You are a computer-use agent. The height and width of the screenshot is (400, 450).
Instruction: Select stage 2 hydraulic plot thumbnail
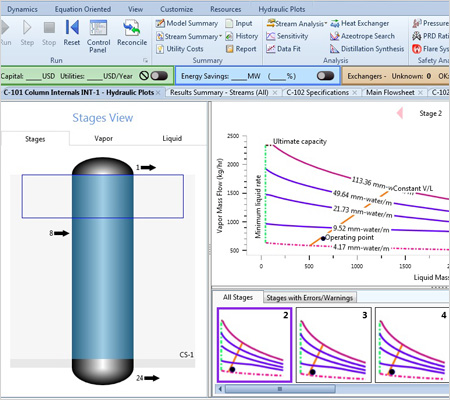(254, 345)
